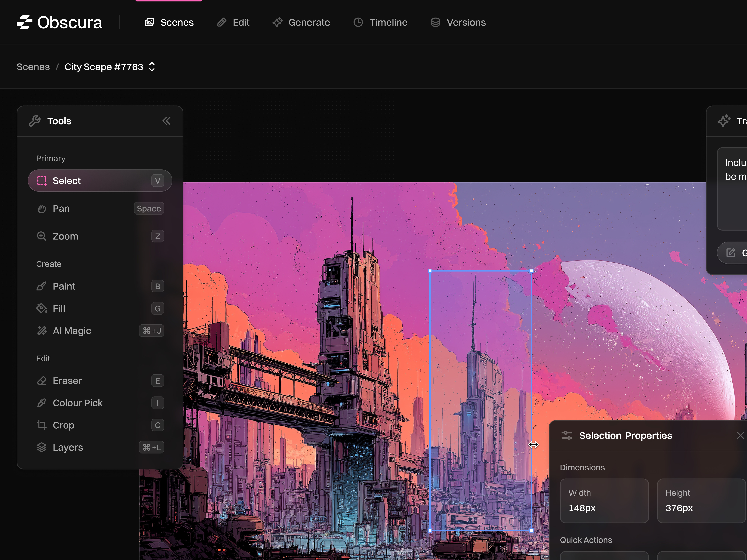
Task: Activate the Pan tool
Action: (x=100, y=209)
